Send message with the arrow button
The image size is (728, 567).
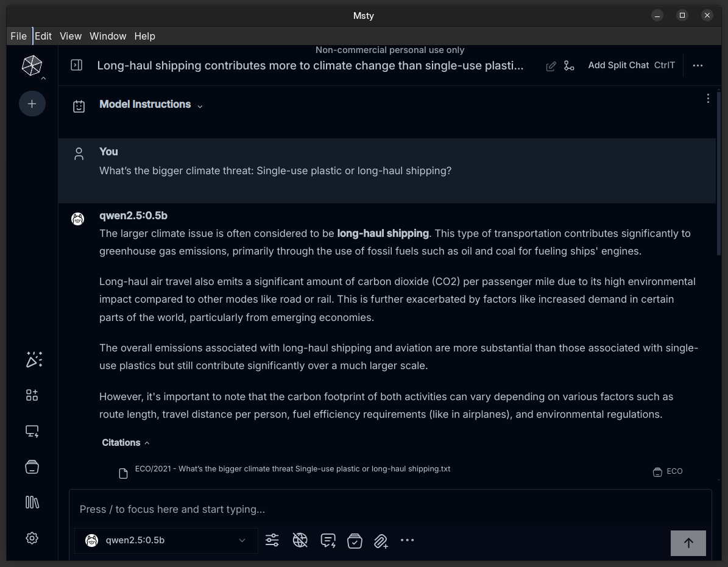[x=688, y=543]
